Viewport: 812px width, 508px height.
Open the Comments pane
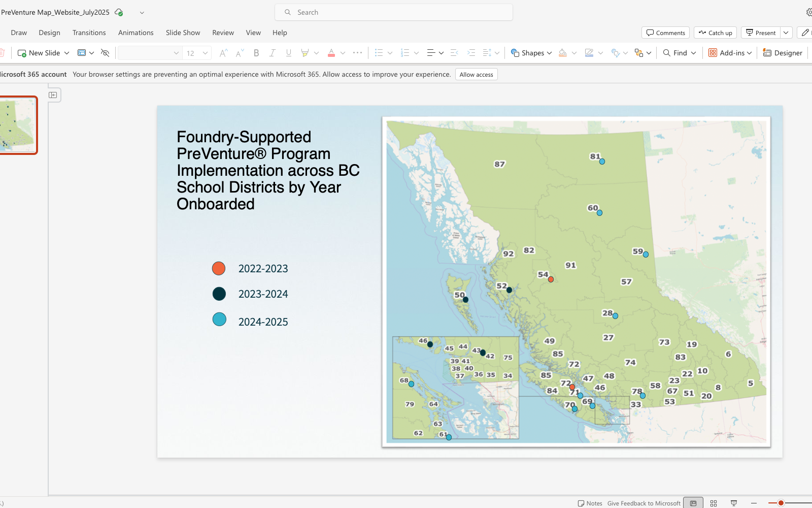(x=665, y=33)
